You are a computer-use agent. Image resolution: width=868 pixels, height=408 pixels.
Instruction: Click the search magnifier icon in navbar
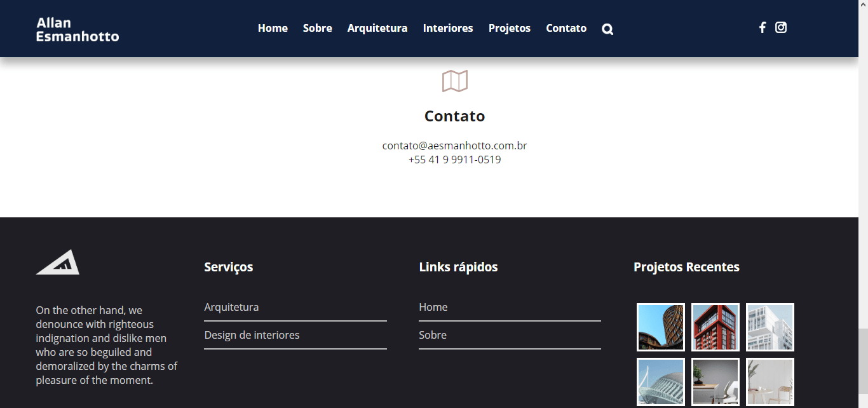coord(607,29)
